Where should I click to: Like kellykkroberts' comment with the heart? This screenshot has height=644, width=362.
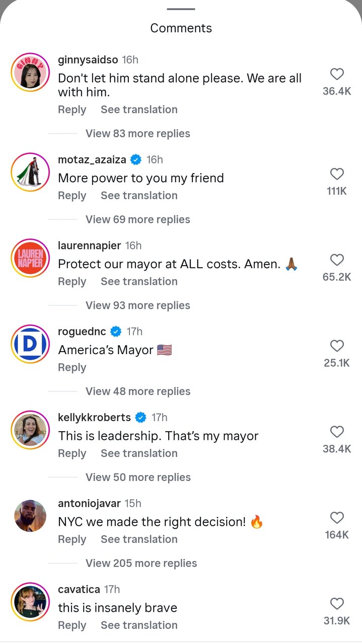point(337,432)
